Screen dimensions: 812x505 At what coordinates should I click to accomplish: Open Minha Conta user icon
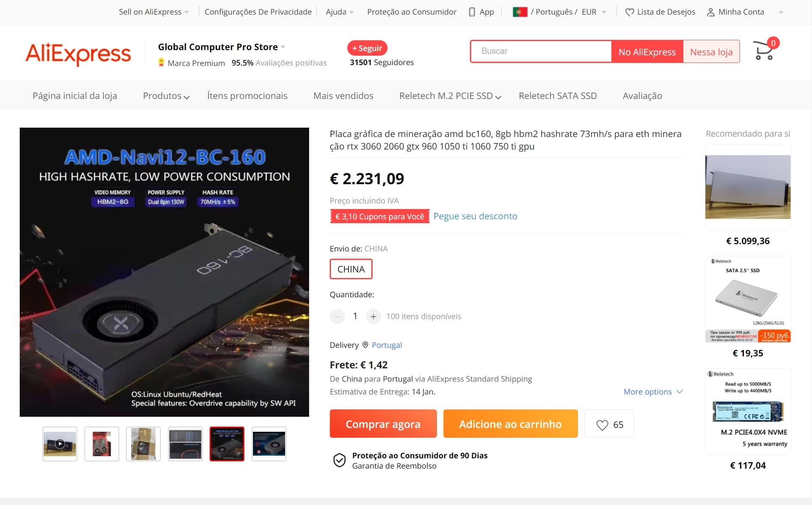(710, 12)
